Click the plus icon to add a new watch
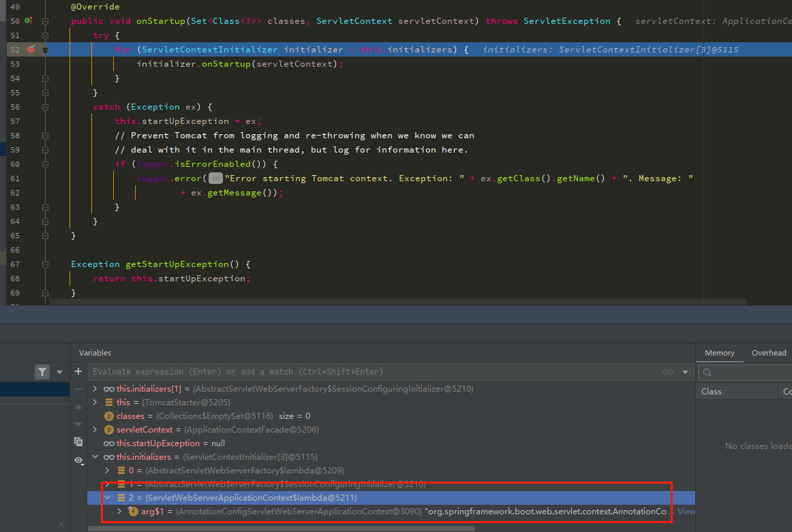The image size is (792, 532). [78, 371]
